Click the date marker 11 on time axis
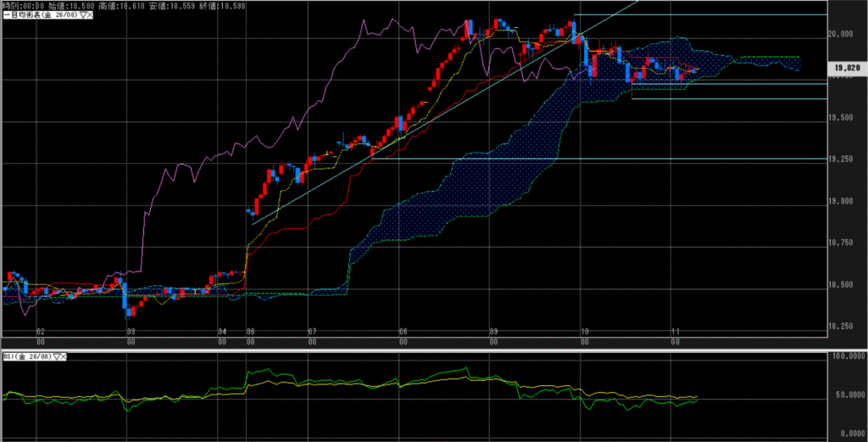 pyautogui.click(x=676, y=332)
